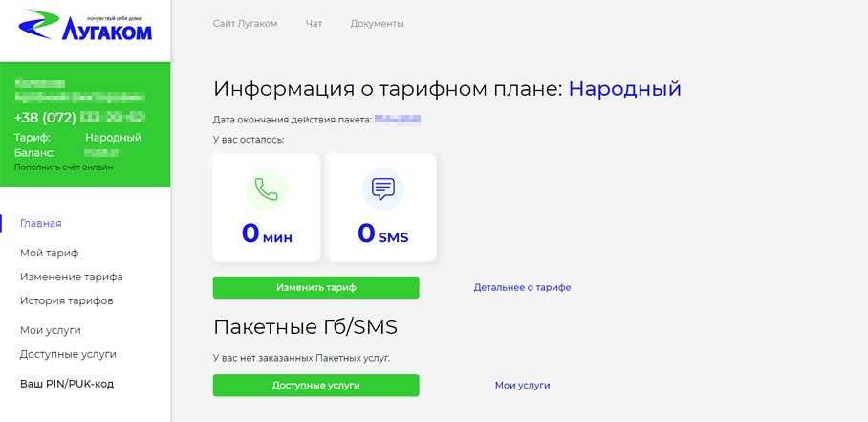The height and width of the screenshot is (422, 868).
Task: Click the Народный tariff name in the heading
Action: tap(625, 89)
